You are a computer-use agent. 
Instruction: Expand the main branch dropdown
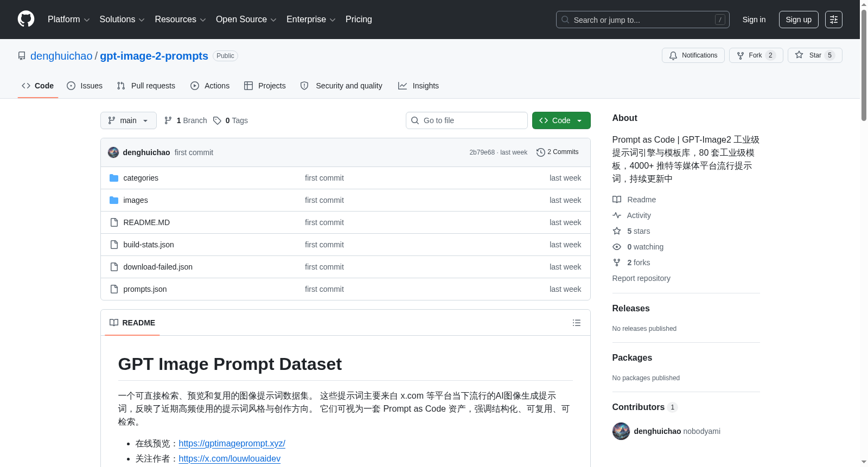129,120
